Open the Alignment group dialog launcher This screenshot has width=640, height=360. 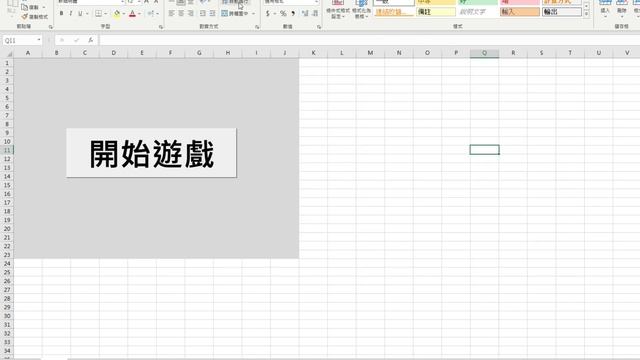point(257,27)
